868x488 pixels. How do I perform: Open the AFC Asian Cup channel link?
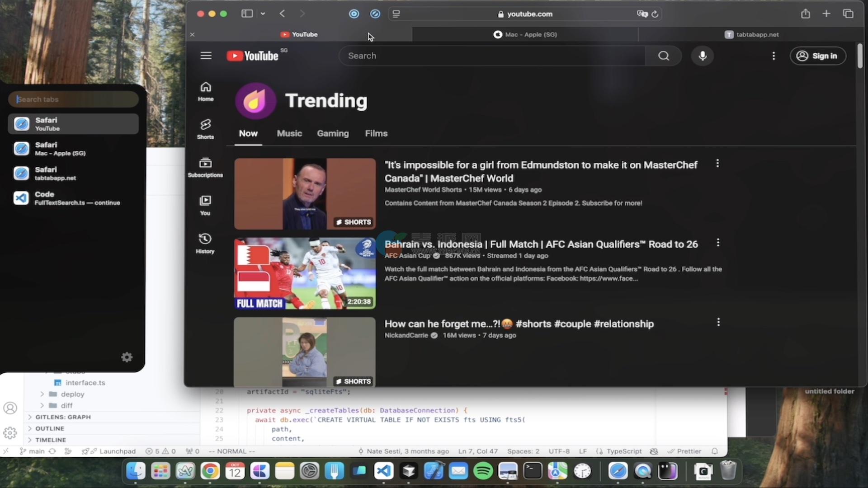[407, 256]
